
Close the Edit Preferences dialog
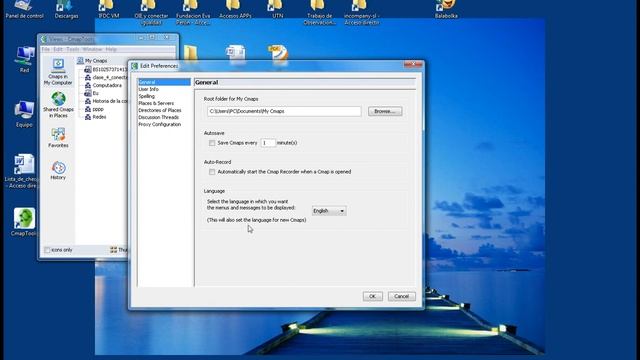click(x=413, y=64)
